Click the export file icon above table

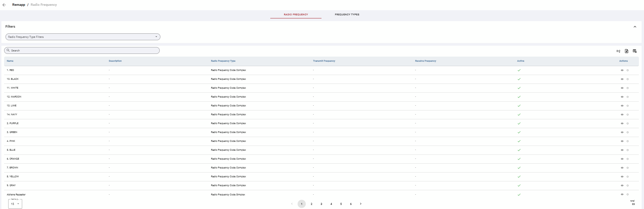(x=627, y=51)
